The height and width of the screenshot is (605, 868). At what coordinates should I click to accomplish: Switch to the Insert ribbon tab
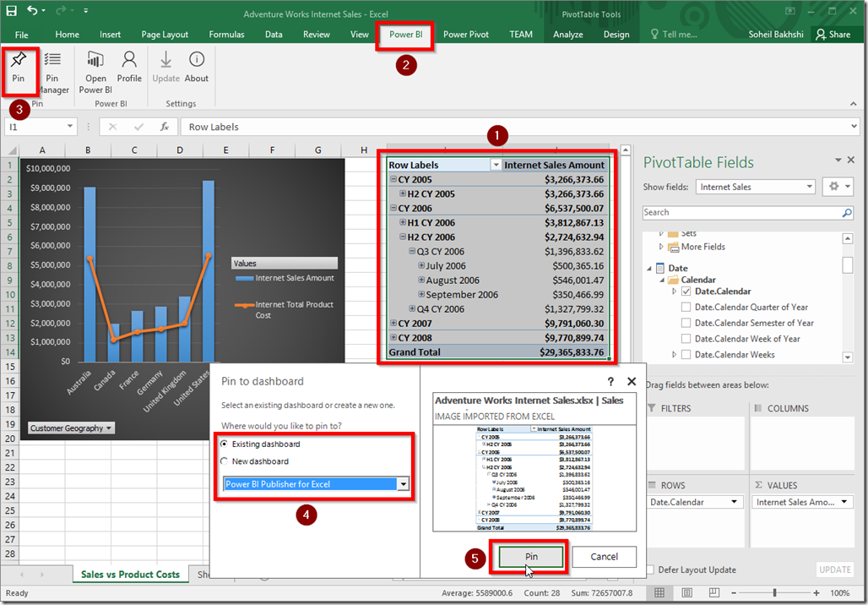pos(110,35)
